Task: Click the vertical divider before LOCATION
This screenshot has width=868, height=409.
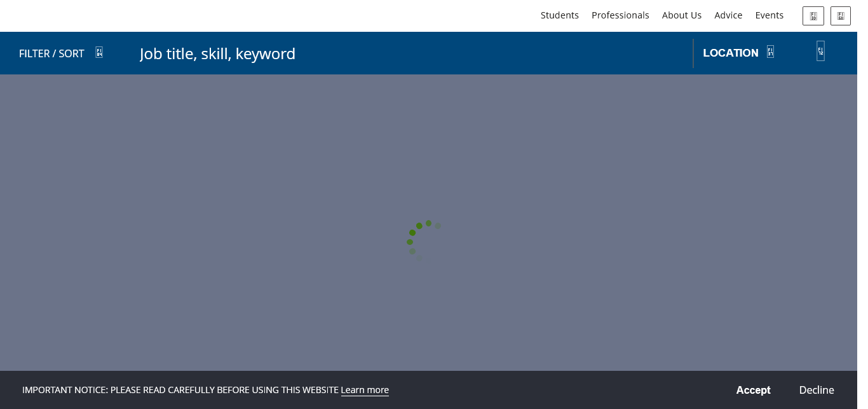Action: tap(693, 53)
